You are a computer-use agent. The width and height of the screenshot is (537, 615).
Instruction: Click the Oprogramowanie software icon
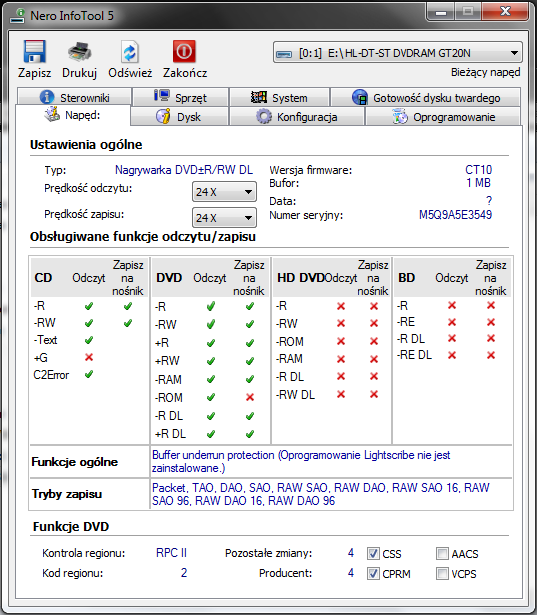point(400,116)
